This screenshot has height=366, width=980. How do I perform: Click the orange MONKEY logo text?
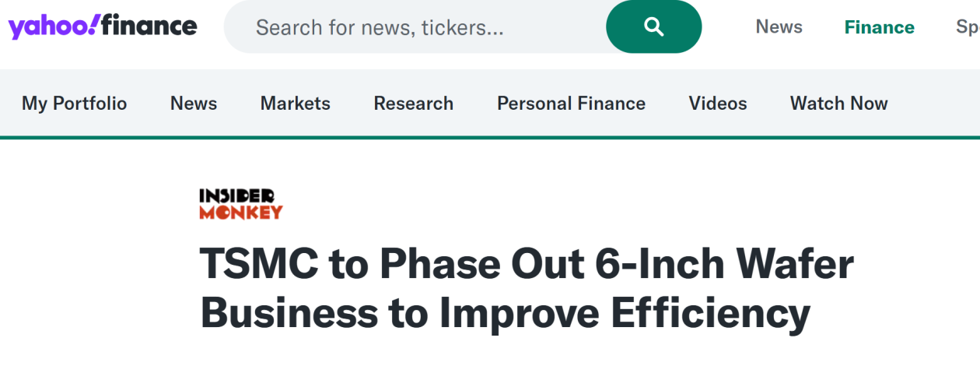click(240, 212)
